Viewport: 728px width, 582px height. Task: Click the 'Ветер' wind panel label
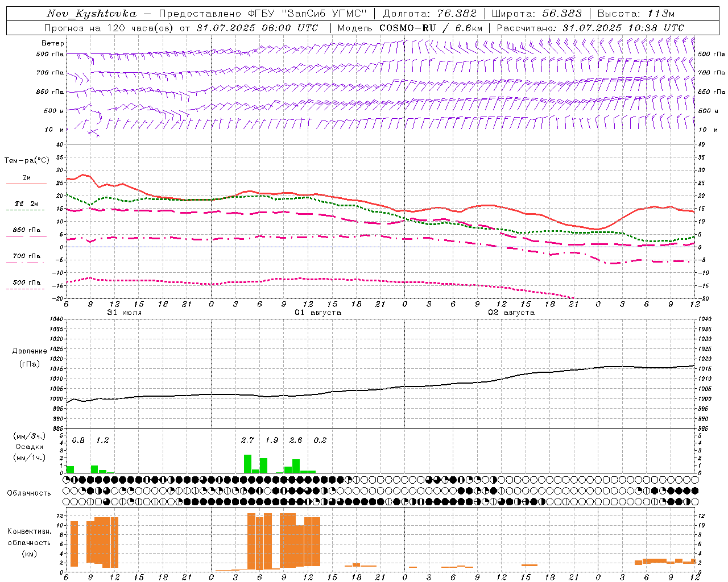pos(53,43)
